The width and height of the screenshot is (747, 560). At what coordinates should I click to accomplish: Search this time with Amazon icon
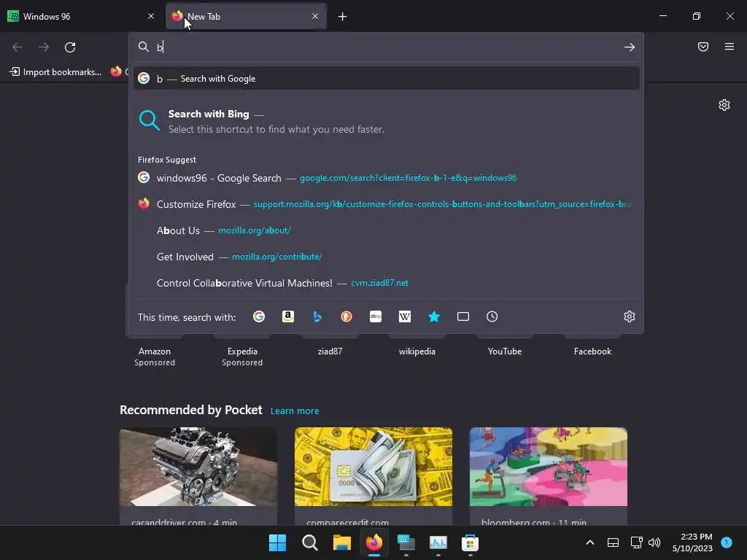point(287,316)
